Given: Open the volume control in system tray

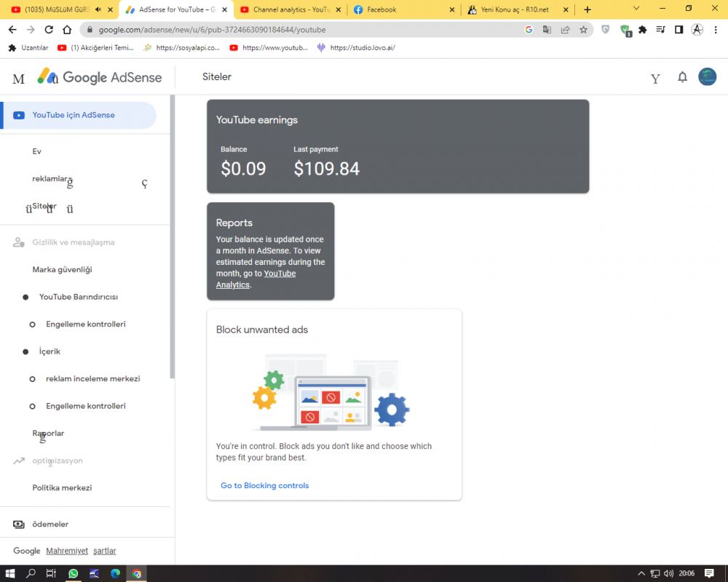Looking at the screenshot, I should [668, 574].
